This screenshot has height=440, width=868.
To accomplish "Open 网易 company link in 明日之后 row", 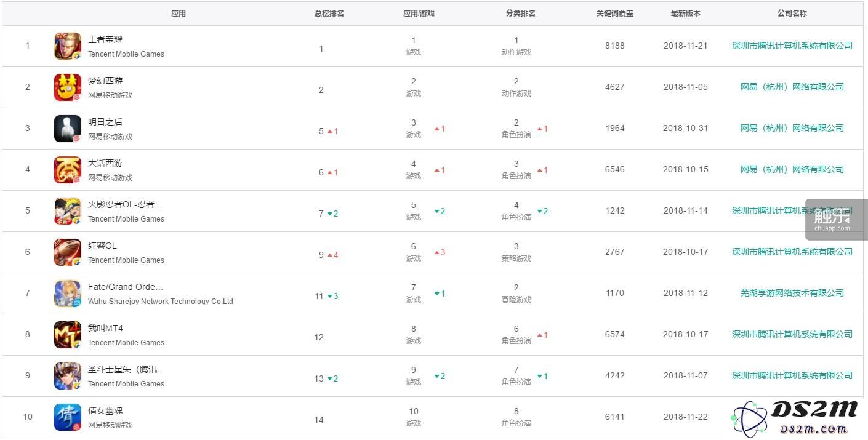I will click(x=792, y=128).
